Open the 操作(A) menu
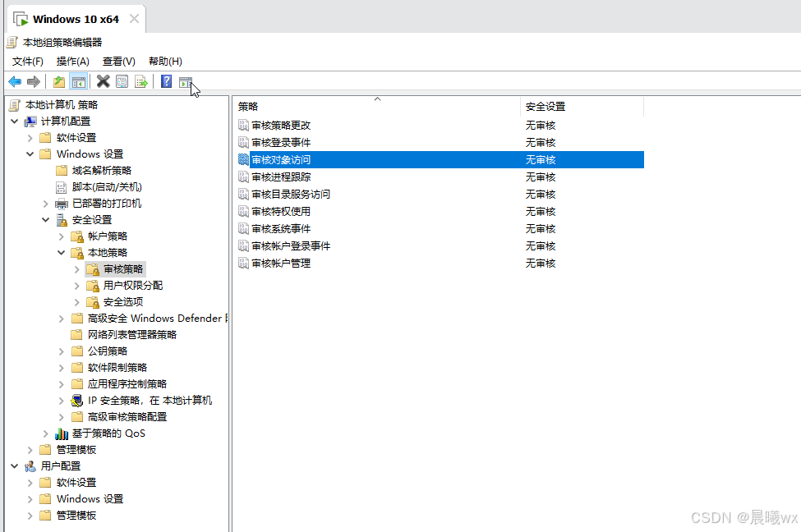This screenshot has height=532, width=801. tap(72, 62)
